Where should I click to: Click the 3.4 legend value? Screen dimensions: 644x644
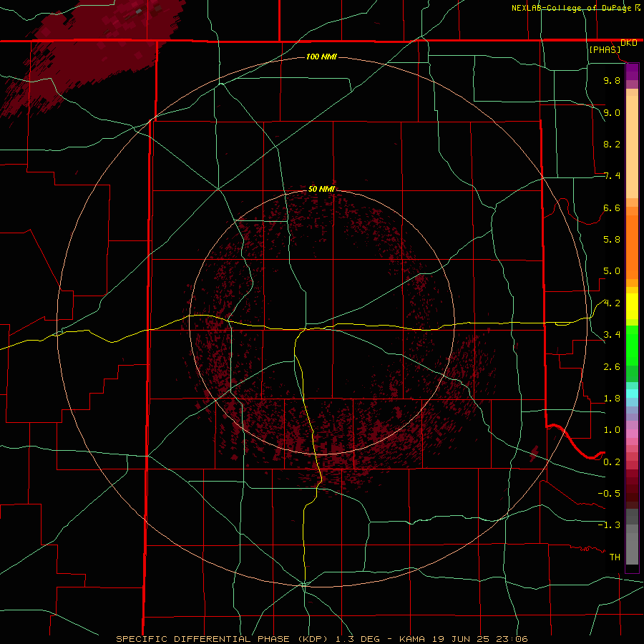click(x=612, y=335)
